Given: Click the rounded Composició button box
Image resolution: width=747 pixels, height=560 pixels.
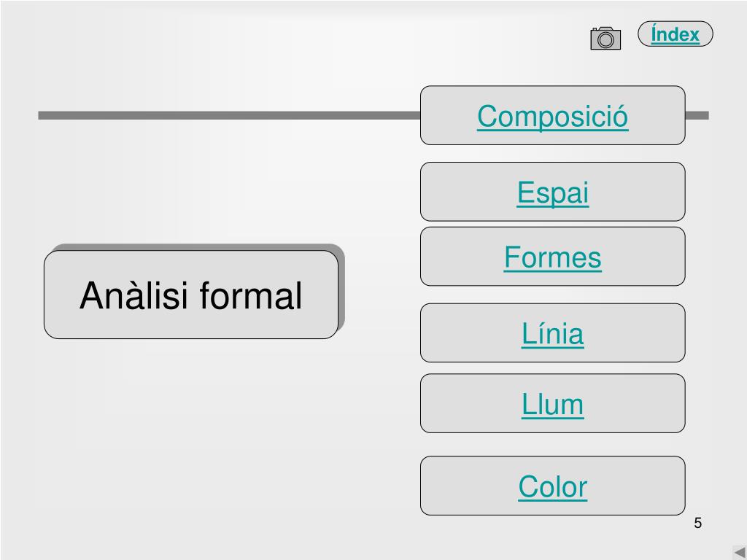Looking at the screenshot, I should [553, 115].
